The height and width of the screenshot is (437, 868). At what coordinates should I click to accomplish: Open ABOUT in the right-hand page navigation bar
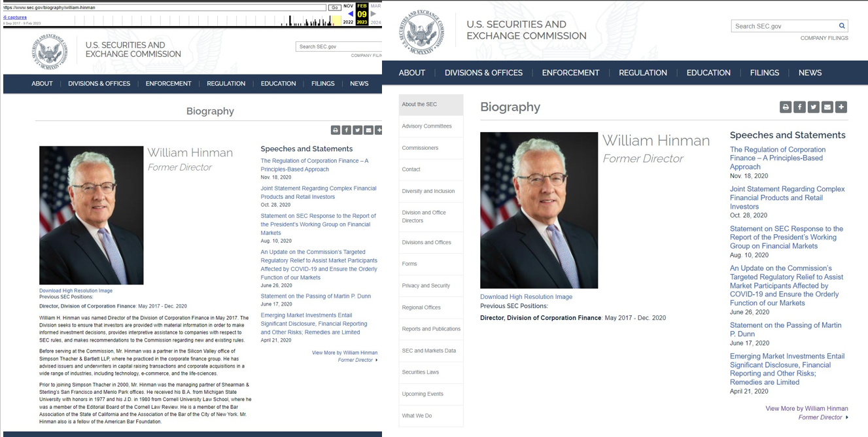(x=412, y=73)
